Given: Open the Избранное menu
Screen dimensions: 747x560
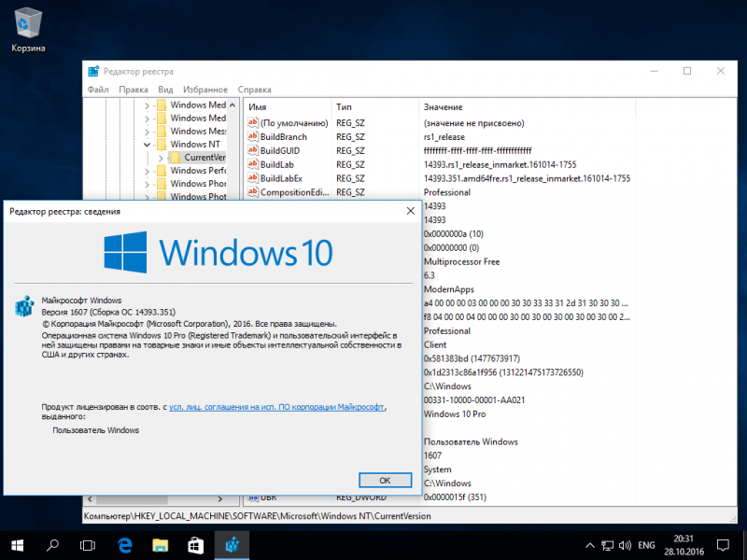Looking at the screenshot, I should (x=205, y=90).
